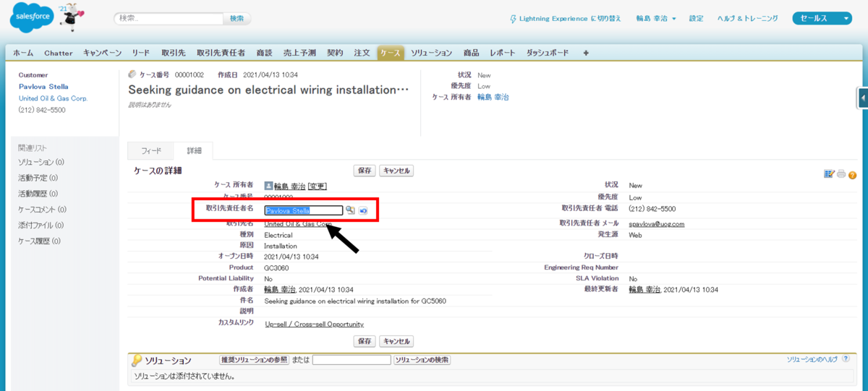Click the Lightning Experience switch link

566,18
